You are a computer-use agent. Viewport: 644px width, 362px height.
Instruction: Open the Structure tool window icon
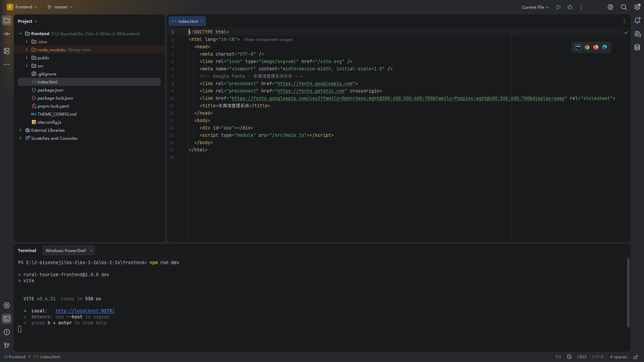click(7, 51)
